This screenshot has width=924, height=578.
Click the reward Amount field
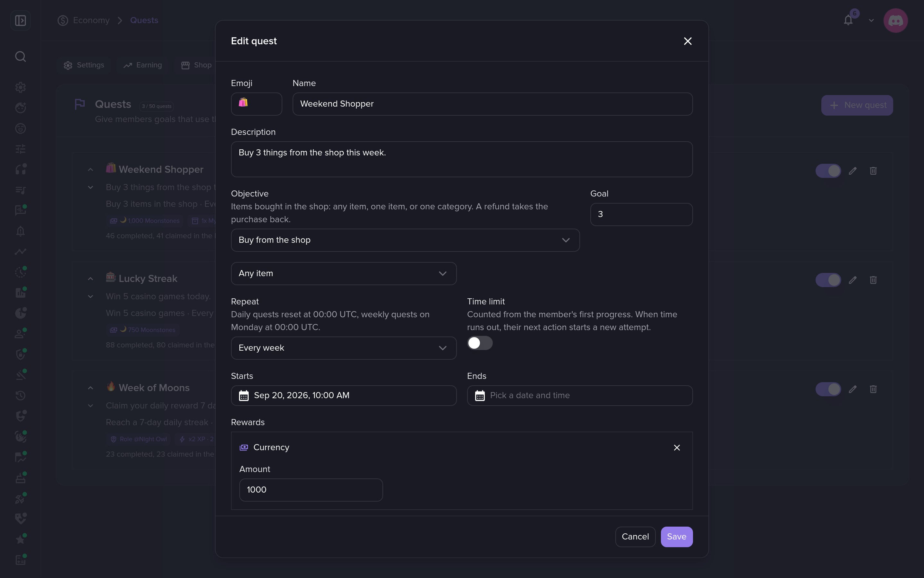coord(311,490)
